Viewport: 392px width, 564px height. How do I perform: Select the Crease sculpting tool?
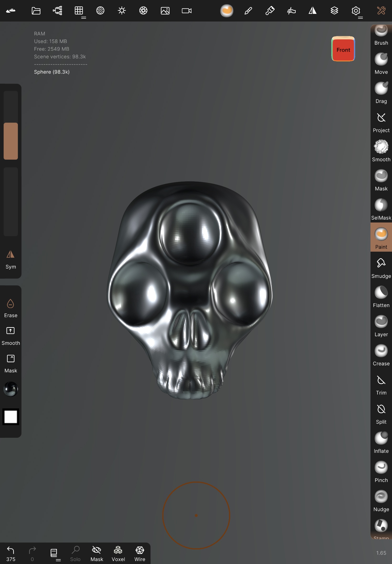click(x=381, y=354)
